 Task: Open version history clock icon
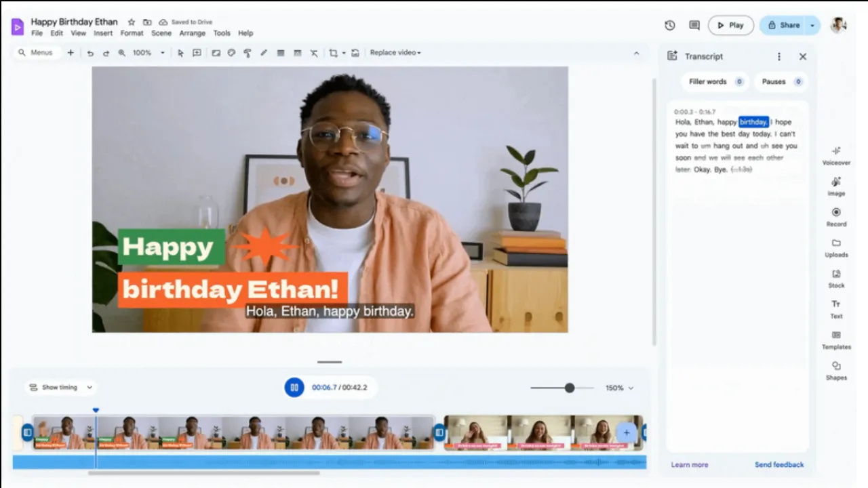(x=670, y=25)
